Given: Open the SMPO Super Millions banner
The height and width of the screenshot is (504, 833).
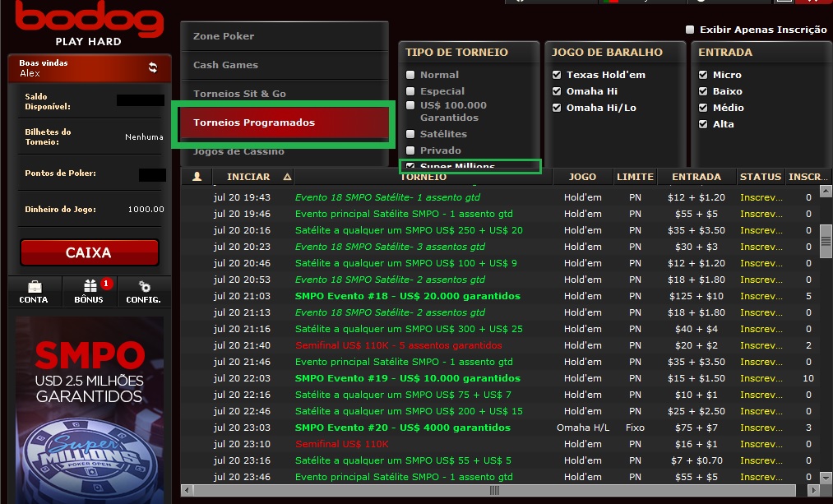Looking at the screenshot, I should [x=90, y=410].
